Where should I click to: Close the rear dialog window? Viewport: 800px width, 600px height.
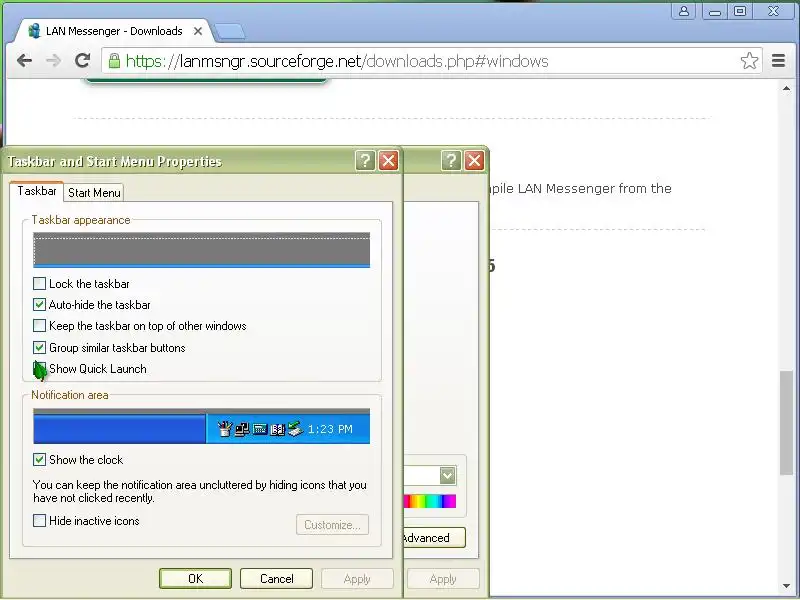tap(474, 161)
